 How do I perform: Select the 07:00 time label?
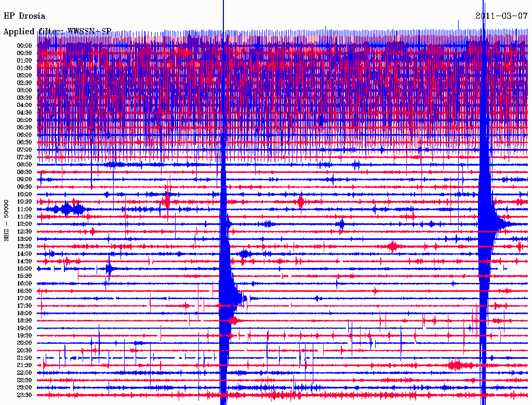[x=24, y=150]
